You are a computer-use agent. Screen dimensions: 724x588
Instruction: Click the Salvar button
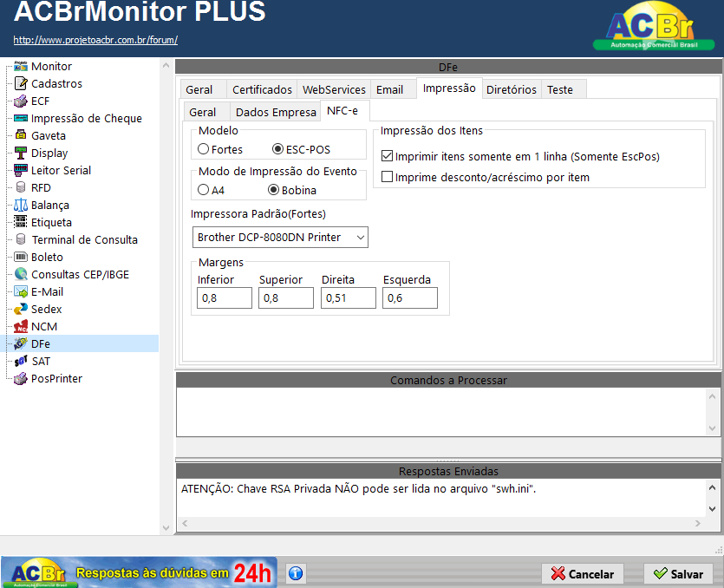tap(678, 574)
